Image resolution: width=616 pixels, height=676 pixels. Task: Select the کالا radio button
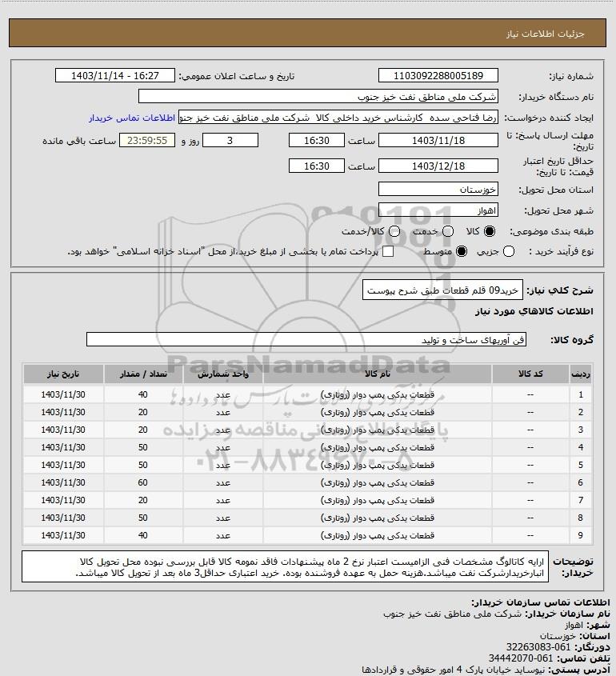pyautogui.click(x=490, y=231)
